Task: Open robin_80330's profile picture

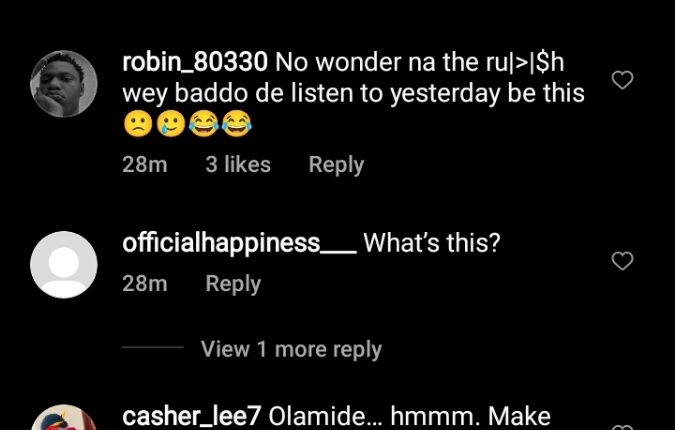Action: 64,84
